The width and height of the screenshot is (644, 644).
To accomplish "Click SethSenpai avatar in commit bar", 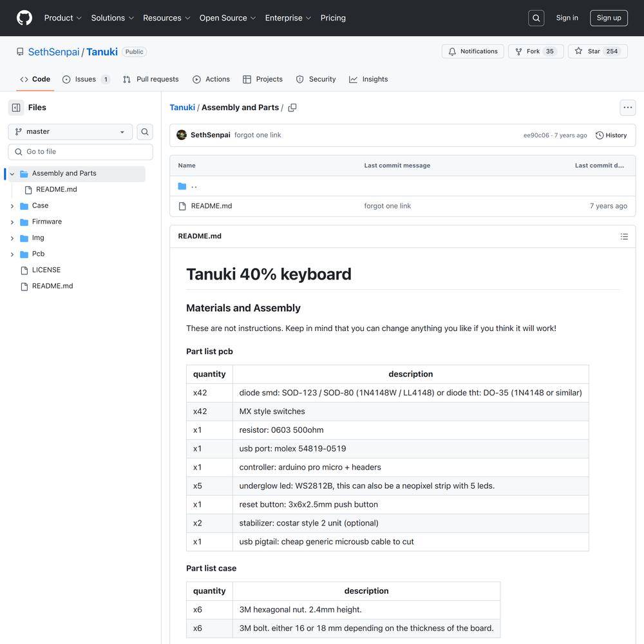I will (182, 135).
